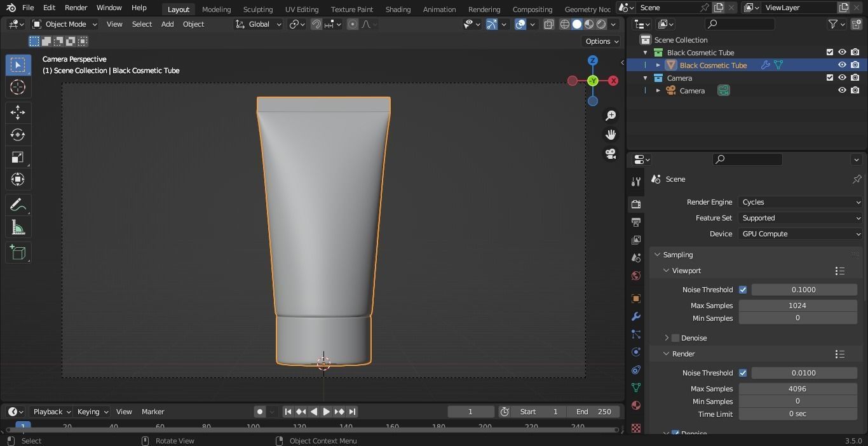This screenshot has height=446, width=868.
Task: Activate the Scale tool
Action: click(18, 157)
